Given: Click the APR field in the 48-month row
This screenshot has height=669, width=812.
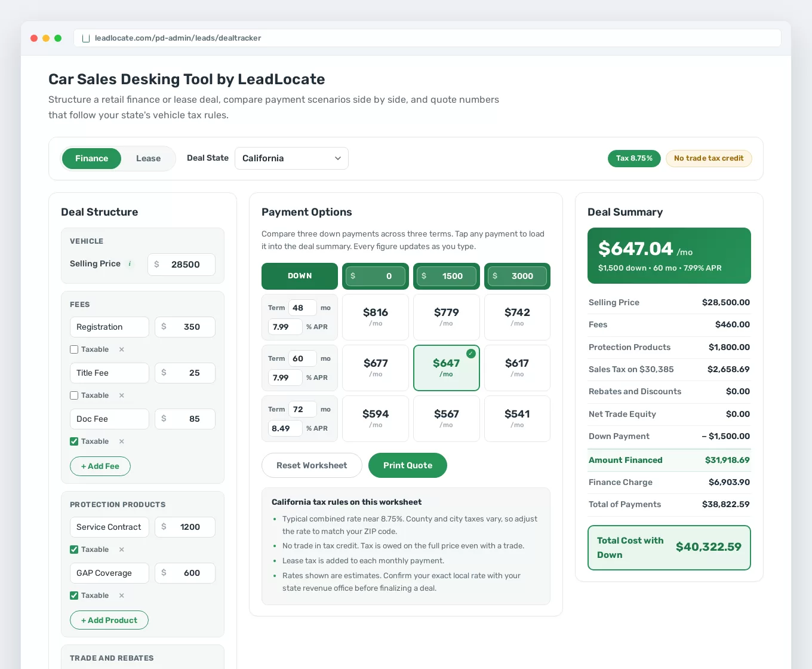Looking at the screenshot, I should point(285,327).
